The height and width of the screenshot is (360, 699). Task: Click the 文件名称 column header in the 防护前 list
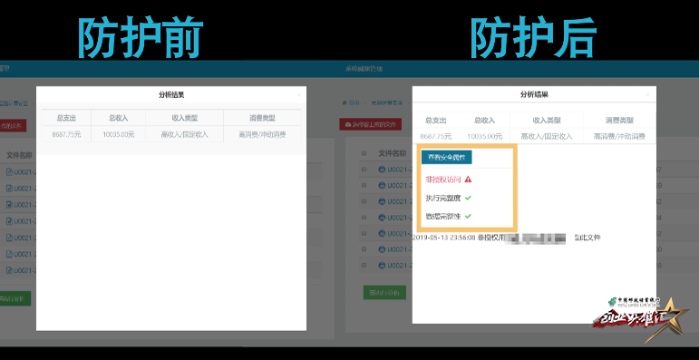19,155
